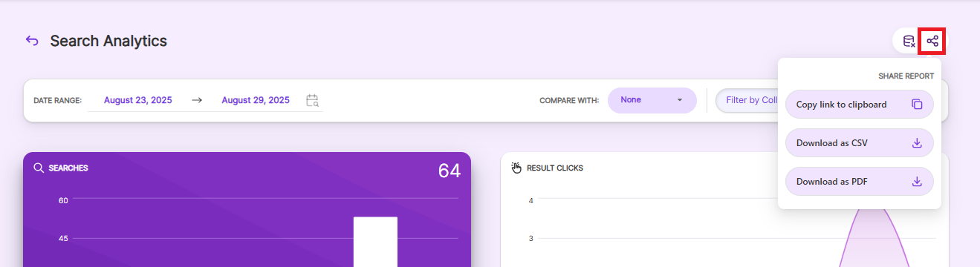Click the back arrow beside Search Analytics
Image resolution: width=980 pixels, height=267 pixels.
(x=32, y=41)
